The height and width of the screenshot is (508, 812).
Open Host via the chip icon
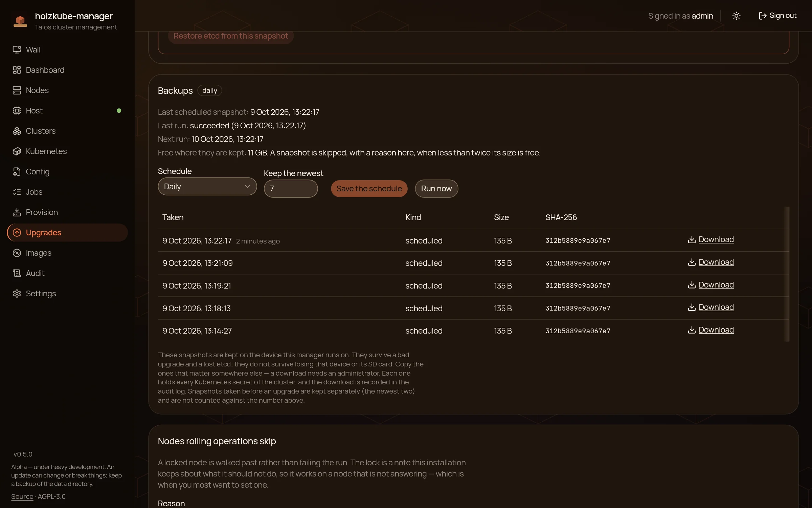pyautogui.click(x=17, y=111)
